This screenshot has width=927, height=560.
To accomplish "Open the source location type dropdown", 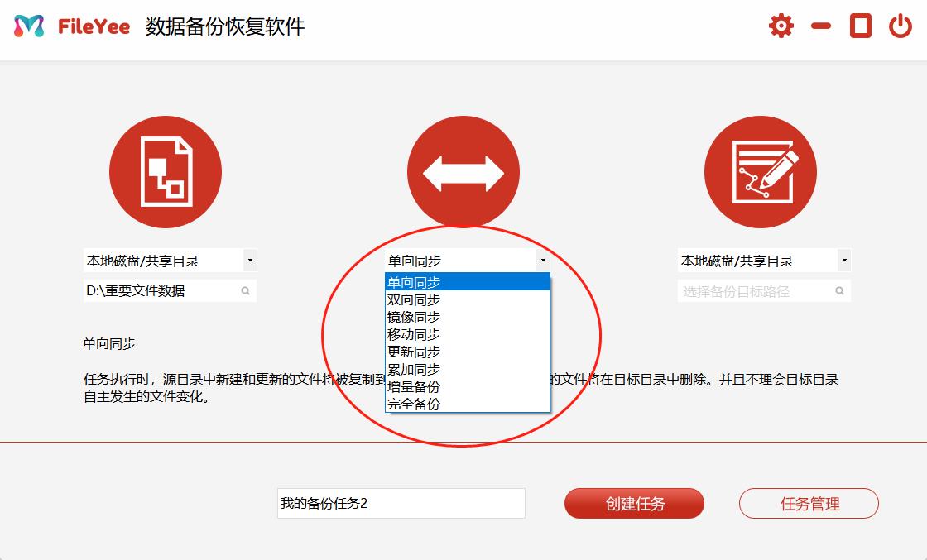I will (x=249, y=259).
